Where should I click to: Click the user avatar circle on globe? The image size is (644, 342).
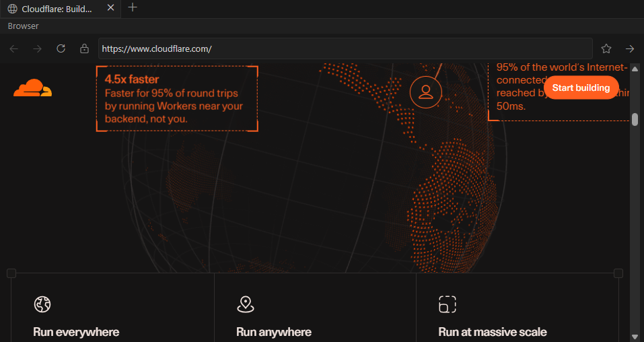426,92
